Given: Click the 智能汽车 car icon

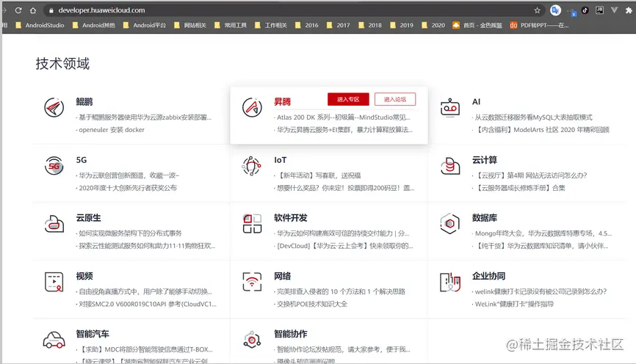Looking at the screenshot, I should tap(54, 340).
